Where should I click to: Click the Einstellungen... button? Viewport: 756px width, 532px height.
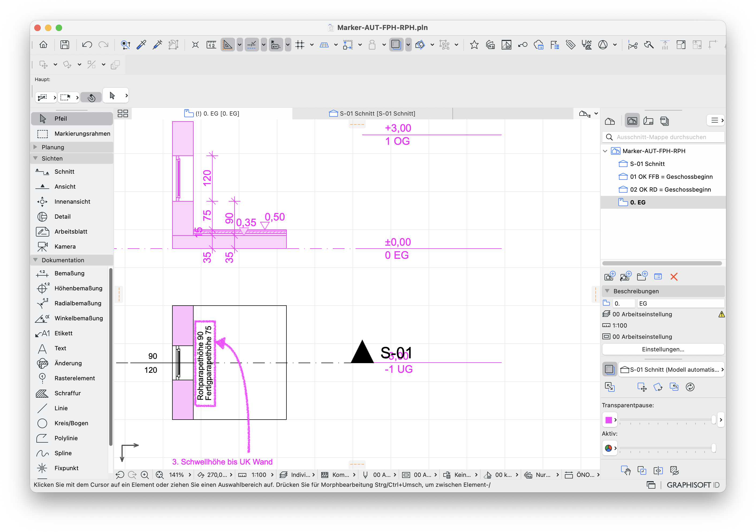663,349
